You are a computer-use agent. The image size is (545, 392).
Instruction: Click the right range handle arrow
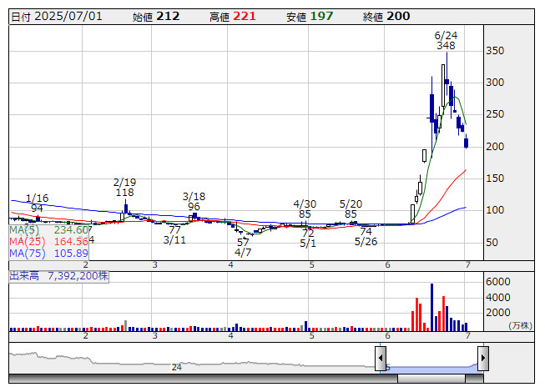pos(482,359)
